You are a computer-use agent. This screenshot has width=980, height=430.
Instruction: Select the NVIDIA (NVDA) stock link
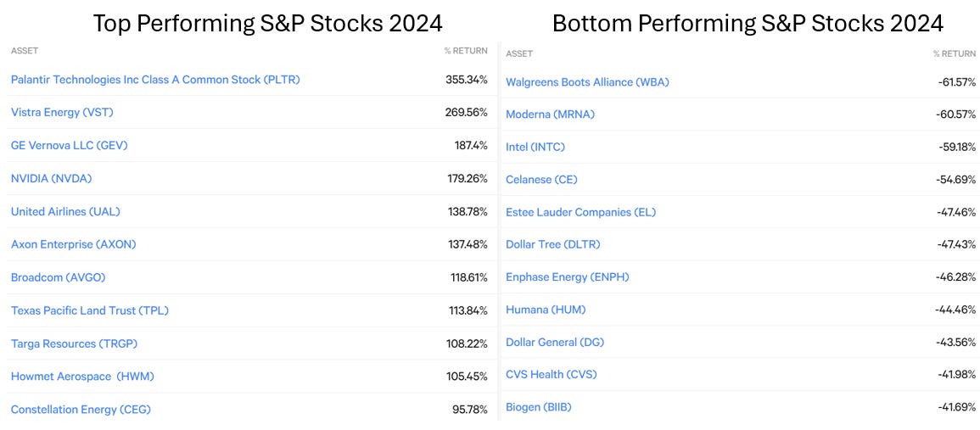[x=51, y=179]
